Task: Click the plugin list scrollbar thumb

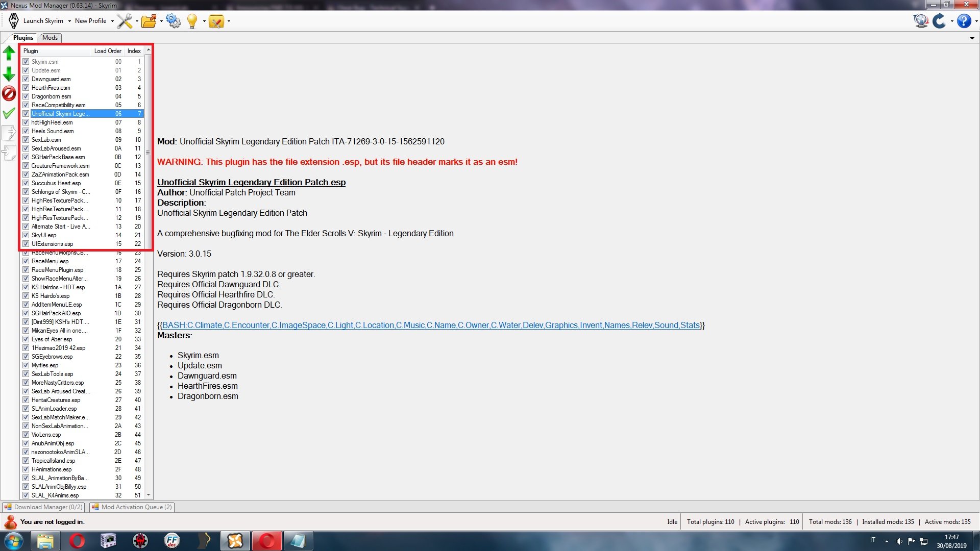Action: tap(149, 152)
